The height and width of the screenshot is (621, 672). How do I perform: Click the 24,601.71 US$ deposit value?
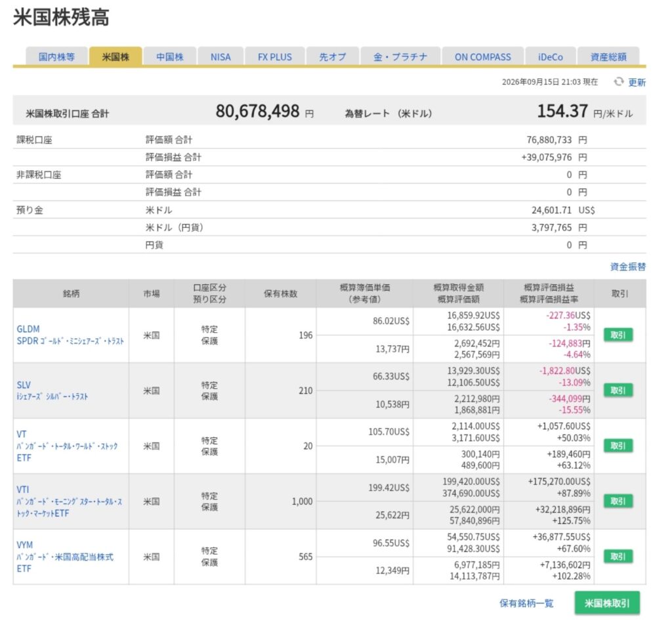click(563, 210)
